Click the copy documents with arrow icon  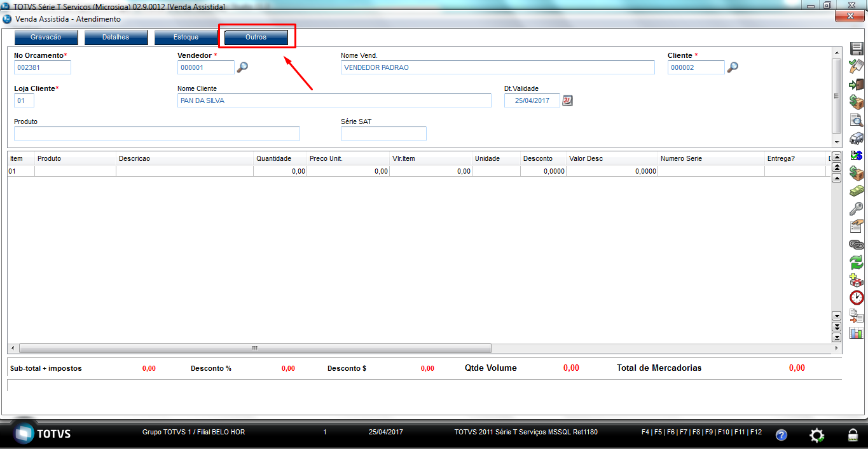(x=857, y=315)
